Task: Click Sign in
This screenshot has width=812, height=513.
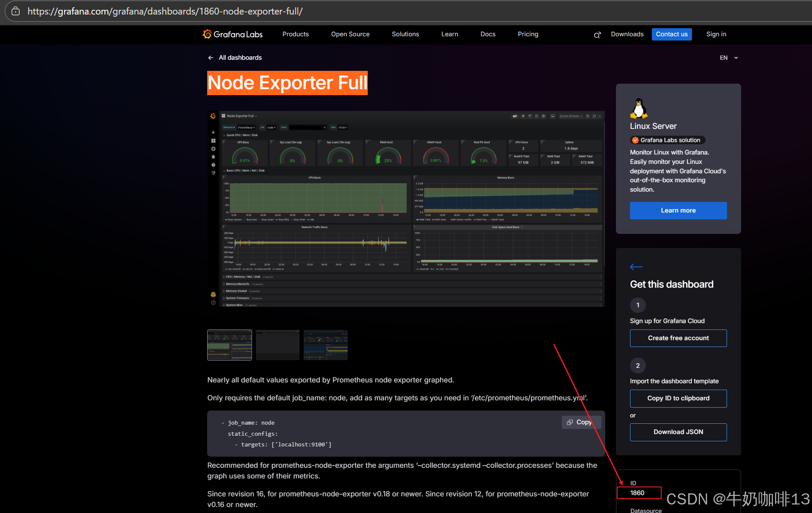Action: click(716, 34)
